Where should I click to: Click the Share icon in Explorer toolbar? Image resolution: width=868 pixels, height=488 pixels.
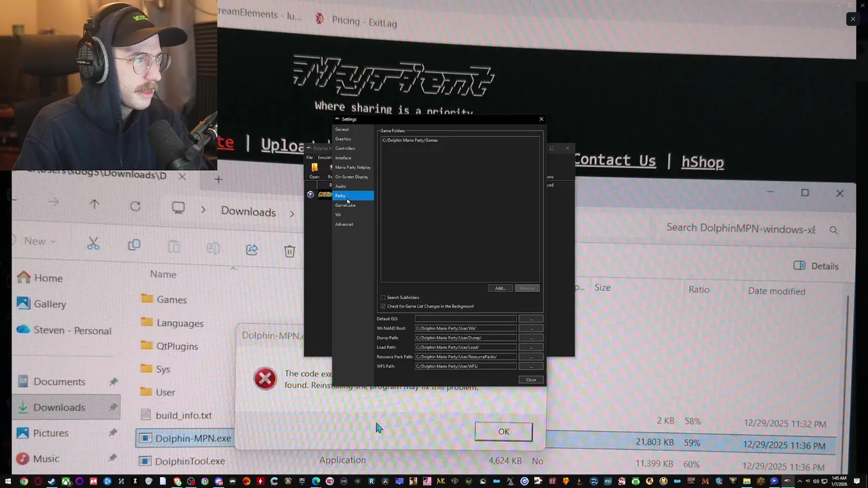[x=252, y=249]
